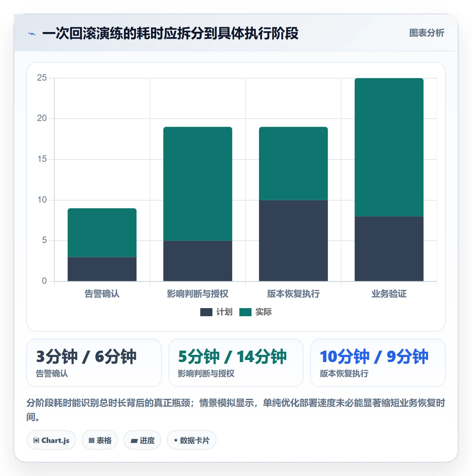Click the 版本恢复执行 x-axis label
The height and width of the screenshot is (476, 472).
pyautogui.click(x=293, y=294)
